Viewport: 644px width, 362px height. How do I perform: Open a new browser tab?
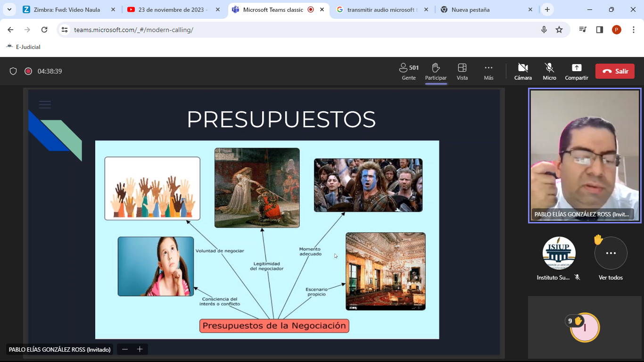[547, 9]
